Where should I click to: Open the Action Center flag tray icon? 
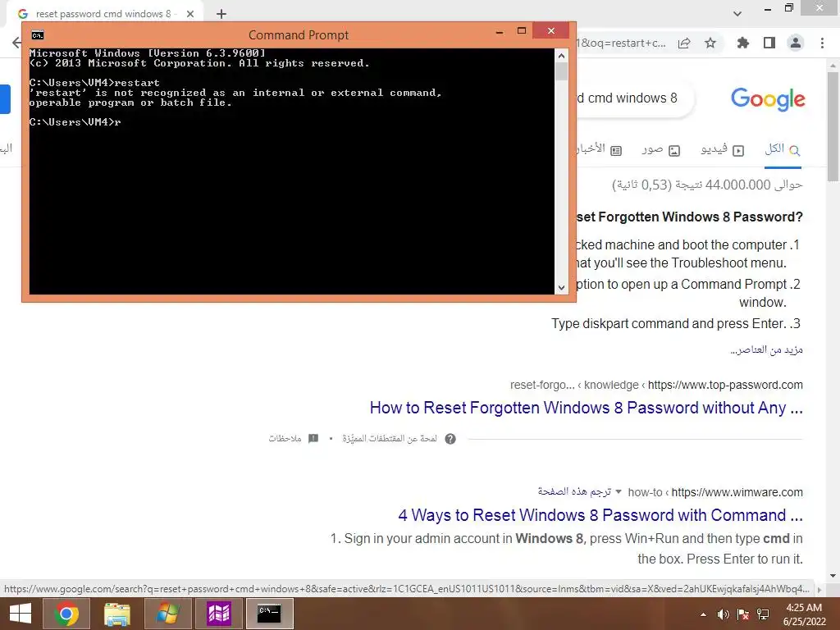coord(743,614)
